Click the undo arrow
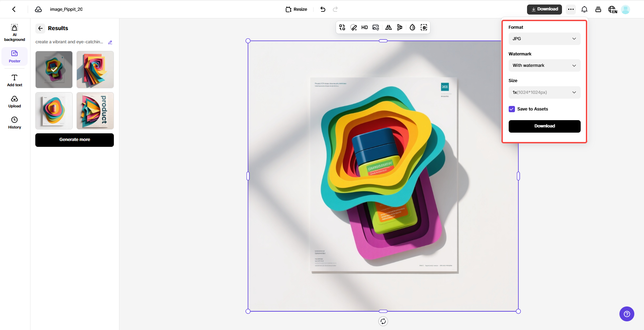 click(x=323, y=9)
